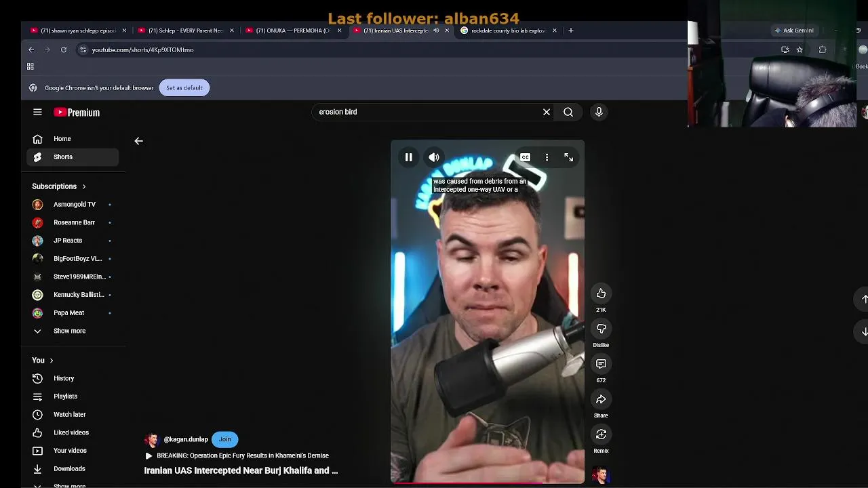Share this Short
Screen dimensions: 868x488
click(x=601, y=399)
